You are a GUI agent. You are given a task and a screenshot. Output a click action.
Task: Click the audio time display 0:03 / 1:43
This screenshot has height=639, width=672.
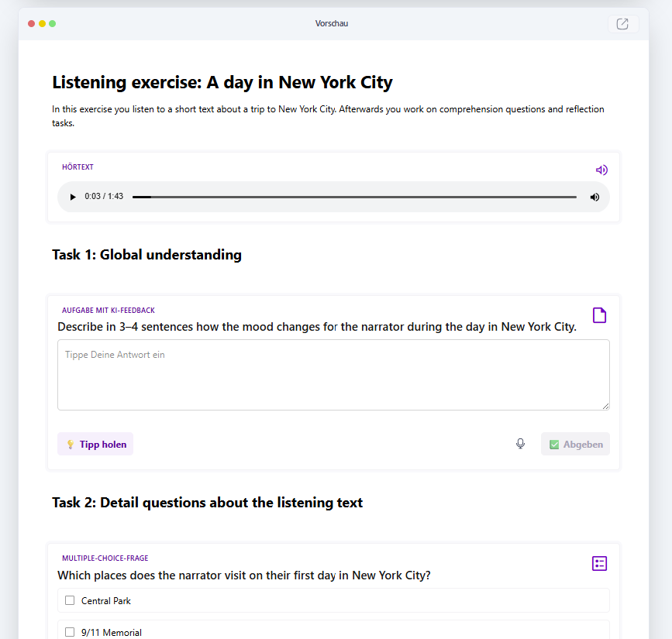104,197
